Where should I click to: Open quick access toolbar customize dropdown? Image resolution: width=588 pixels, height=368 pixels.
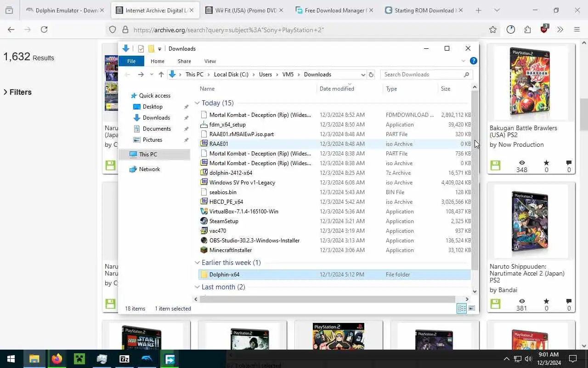(159, 49)
